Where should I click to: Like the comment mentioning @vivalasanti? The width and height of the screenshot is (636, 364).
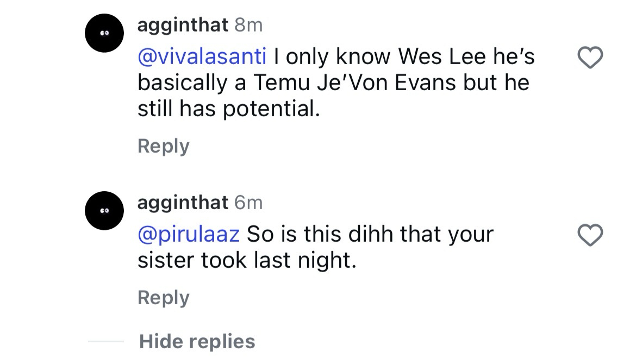(590, 58)
